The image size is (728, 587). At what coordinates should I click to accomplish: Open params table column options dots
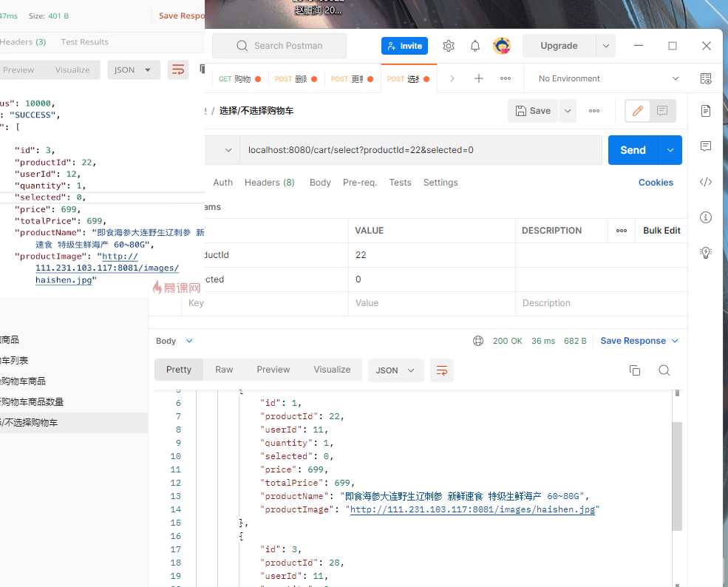622,231
